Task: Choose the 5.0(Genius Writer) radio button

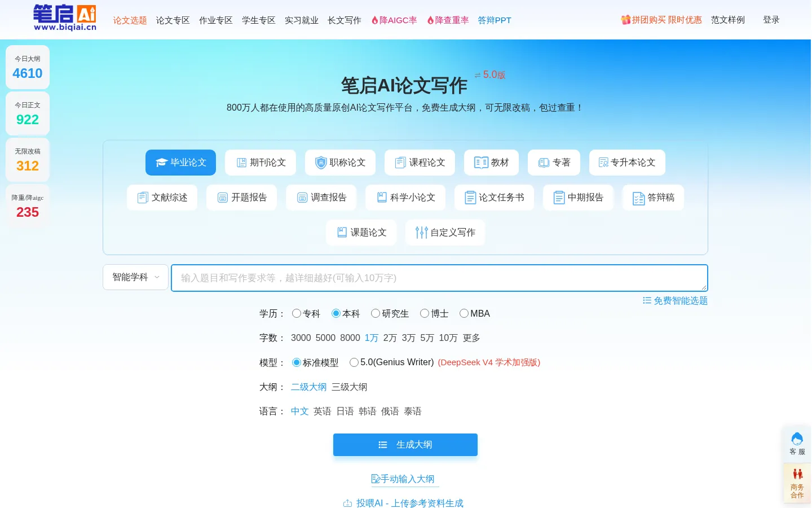Action: click(354, 362)
